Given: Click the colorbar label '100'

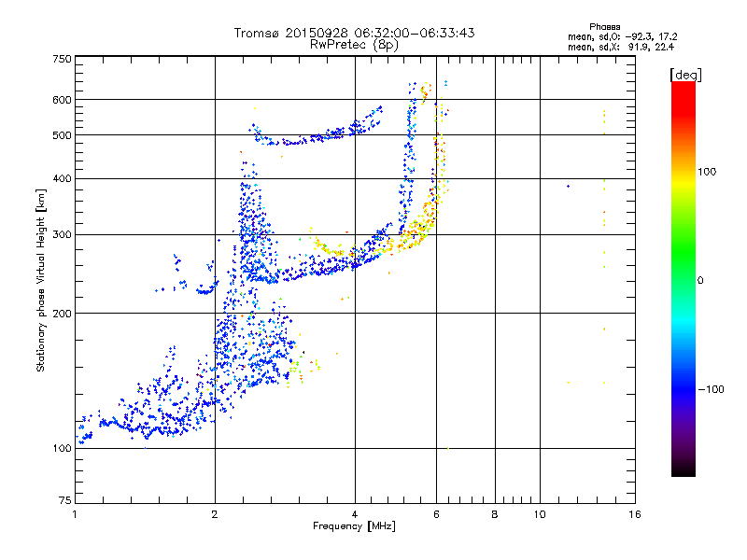Looking at the screenshot, I should (707, 172).
